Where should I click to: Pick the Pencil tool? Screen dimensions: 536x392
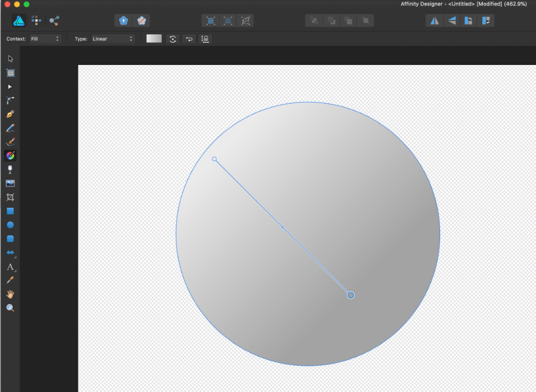pyautogui.click(x=10, y=128)
